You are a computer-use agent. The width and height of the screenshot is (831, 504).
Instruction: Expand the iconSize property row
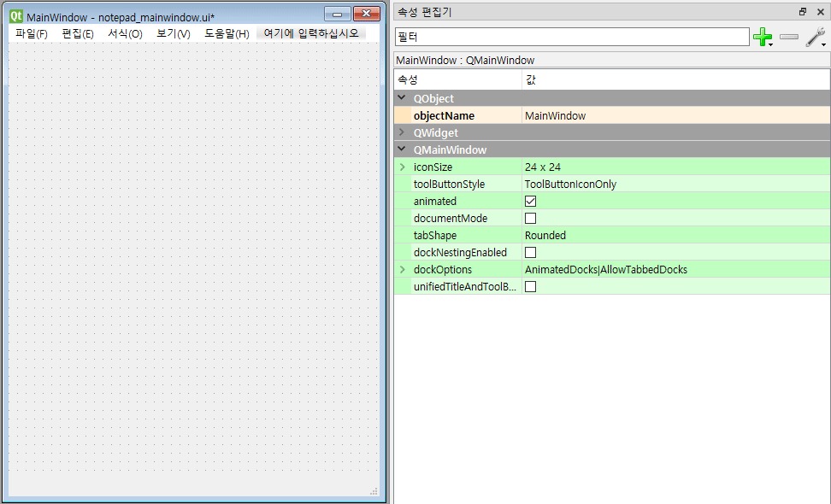tap(403, 167)
